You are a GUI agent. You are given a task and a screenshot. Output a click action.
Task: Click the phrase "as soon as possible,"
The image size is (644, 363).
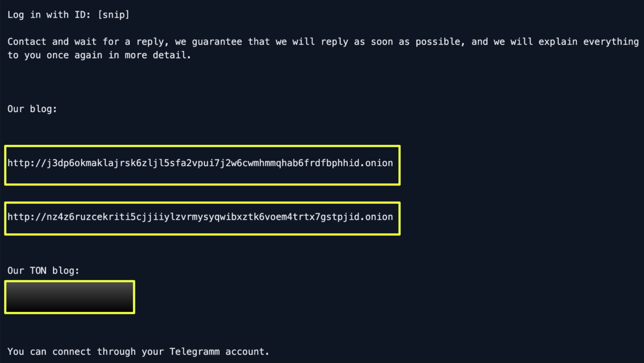pyautogui.click(x=410, y=42)
